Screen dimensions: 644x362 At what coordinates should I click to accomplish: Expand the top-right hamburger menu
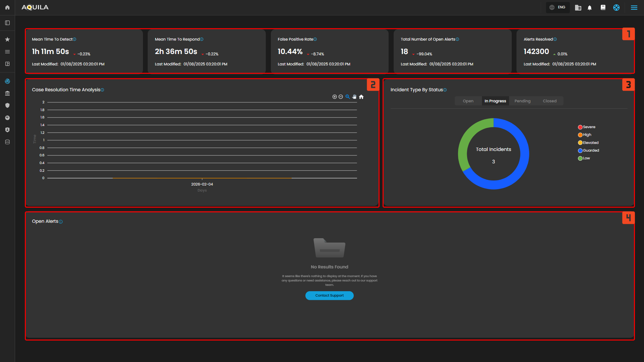tap(634, 8)
